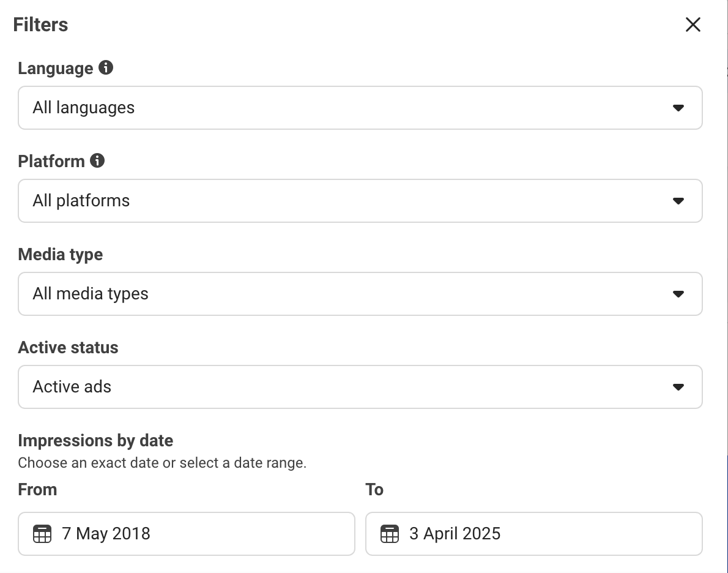Click the All languages dropdown arrow
Viewport: 728px width, 573px height.
click(x=678, y=108)
